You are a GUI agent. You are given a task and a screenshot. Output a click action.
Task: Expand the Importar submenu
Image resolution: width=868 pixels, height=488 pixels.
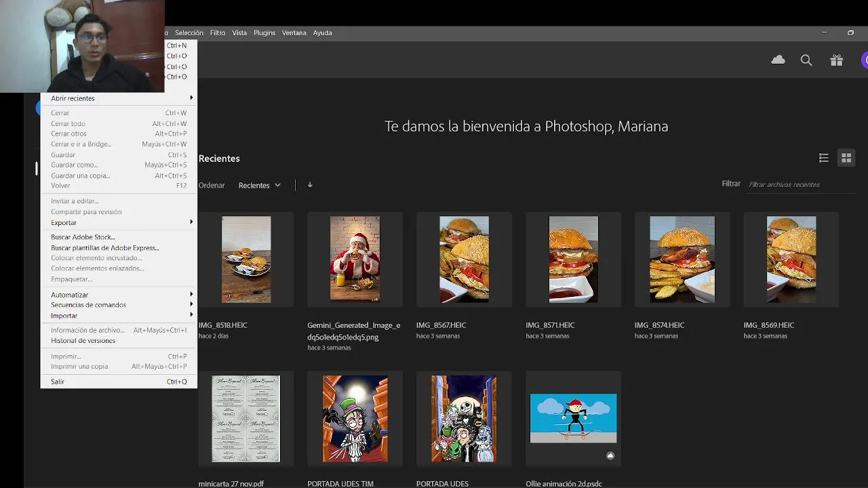[119, 316]
